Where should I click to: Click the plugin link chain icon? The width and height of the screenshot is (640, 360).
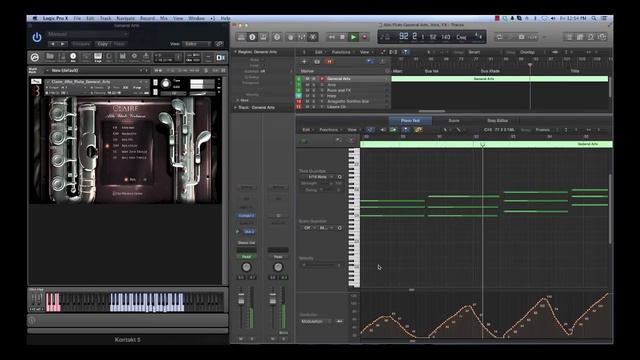(x=220, y=44)
